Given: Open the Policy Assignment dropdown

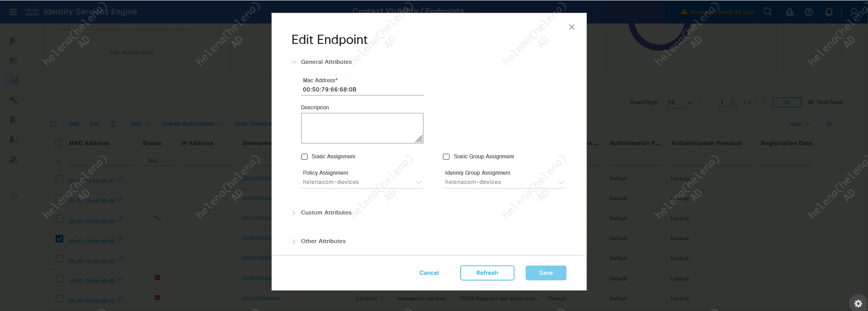Looking at the screenshot, I should click(x=362, y=182).
